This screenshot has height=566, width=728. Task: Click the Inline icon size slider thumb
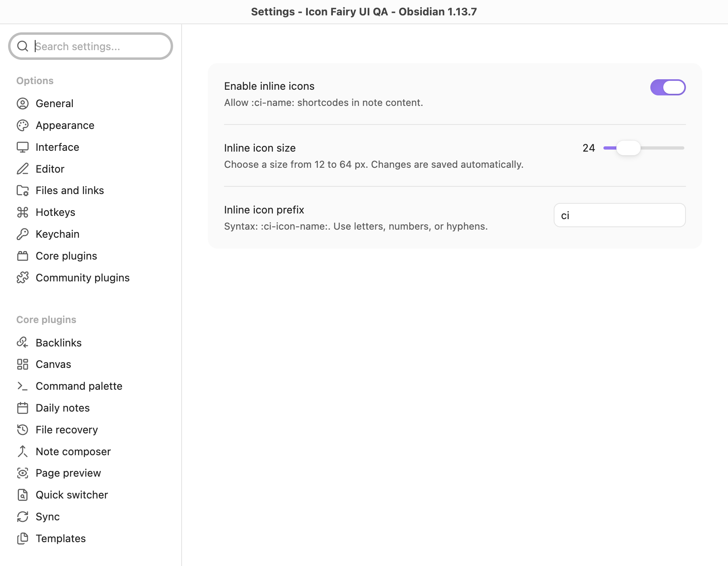point(628,148)
